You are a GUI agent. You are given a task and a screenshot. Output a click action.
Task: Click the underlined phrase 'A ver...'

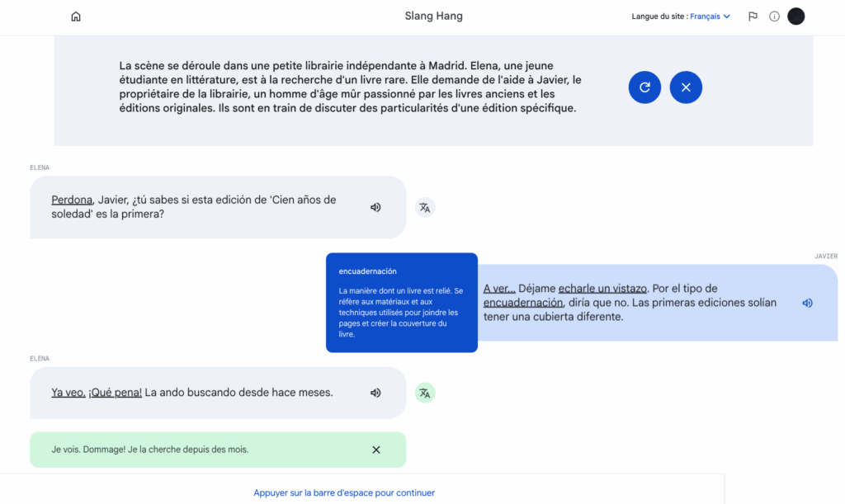(x=499, y=289)
